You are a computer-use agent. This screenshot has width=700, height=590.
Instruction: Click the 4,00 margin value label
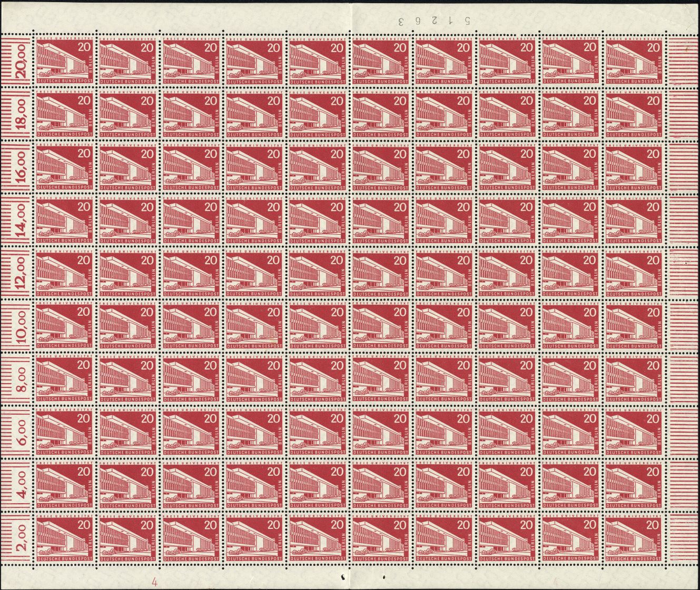point(21,488)
